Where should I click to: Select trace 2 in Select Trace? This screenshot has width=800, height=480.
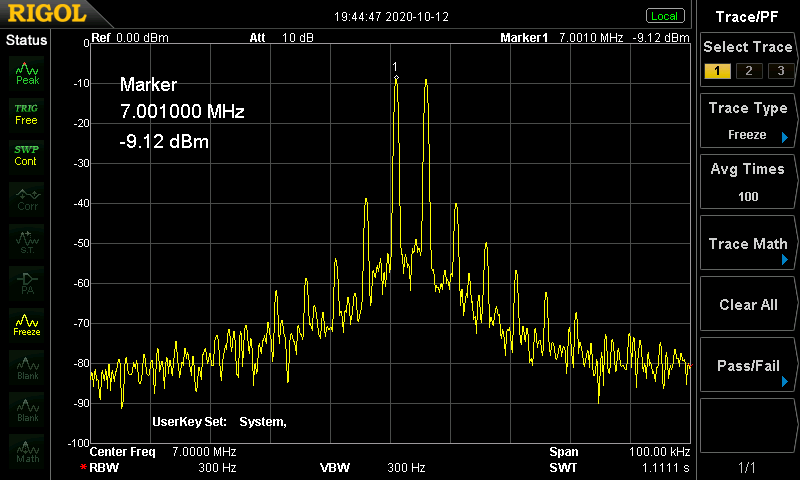746,71
